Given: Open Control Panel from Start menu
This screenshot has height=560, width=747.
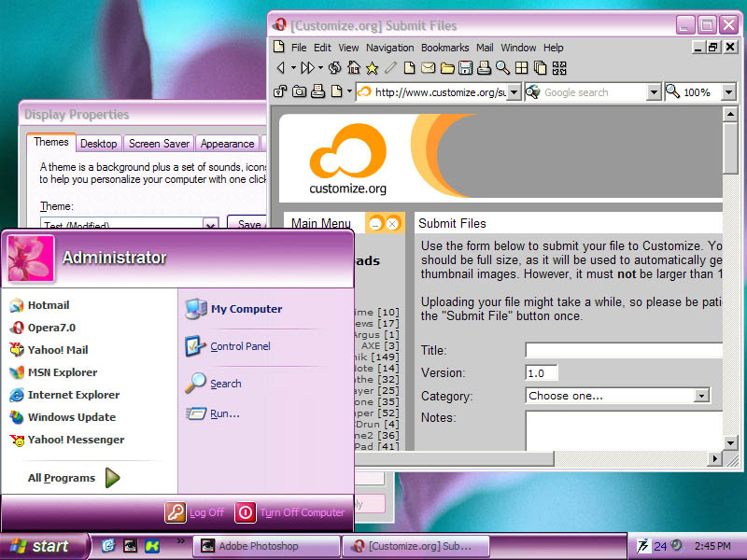Looking at the screenshot, I should (228, 346).
